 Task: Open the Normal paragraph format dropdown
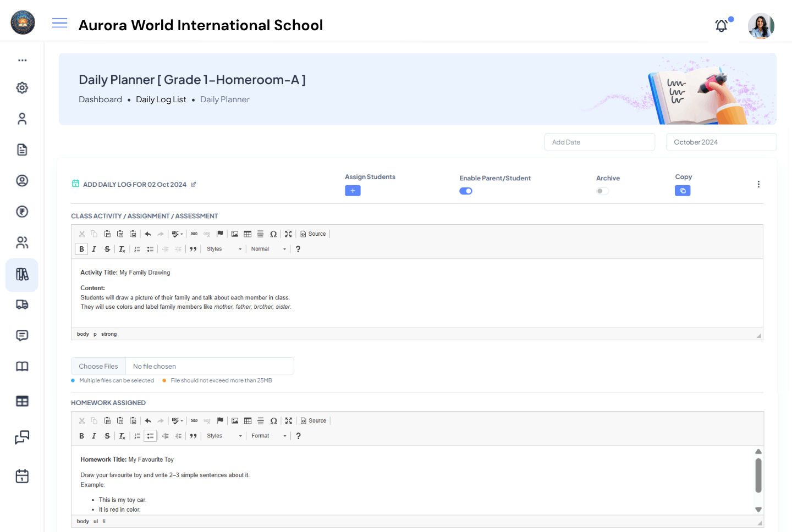pos(268,248)
